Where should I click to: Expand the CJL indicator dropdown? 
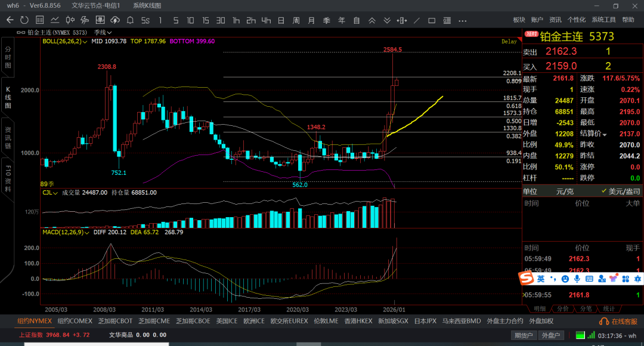point(55,193)
